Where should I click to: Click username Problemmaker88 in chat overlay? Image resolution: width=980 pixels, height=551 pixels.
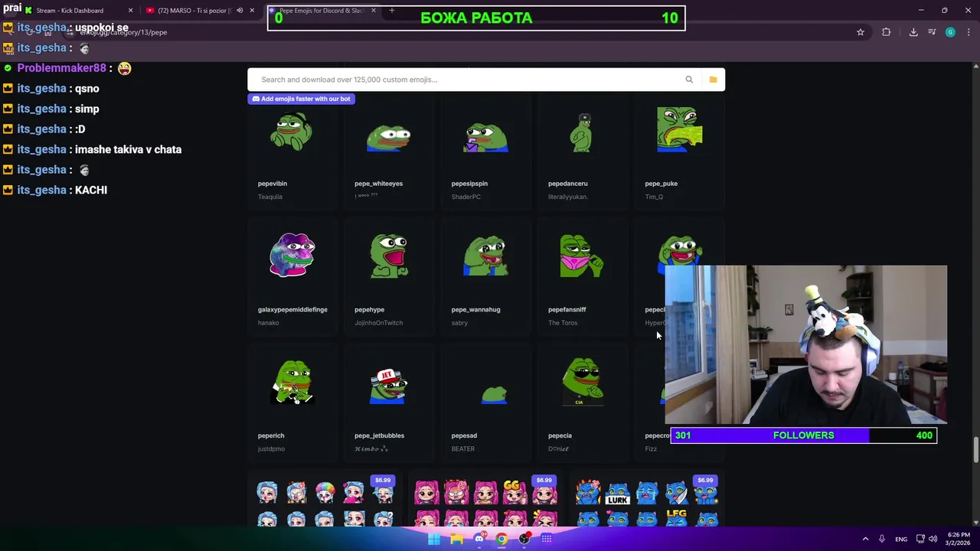coord(61,68)
